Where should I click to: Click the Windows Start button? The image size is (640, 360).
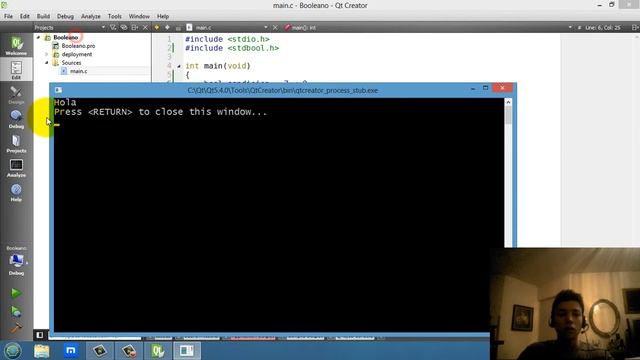13,351
